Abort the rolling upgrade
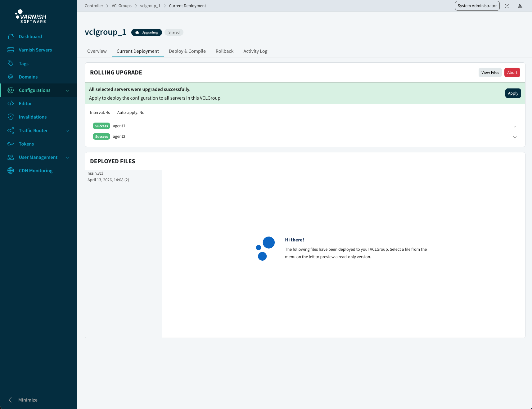Image resolution: width=532 pixels, height=409 pixels. click(x=512, y=72)
